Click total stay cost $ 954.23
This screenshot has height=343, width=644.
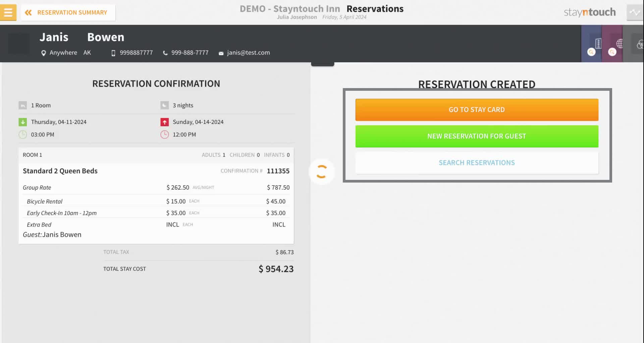[x=276, y=269]
